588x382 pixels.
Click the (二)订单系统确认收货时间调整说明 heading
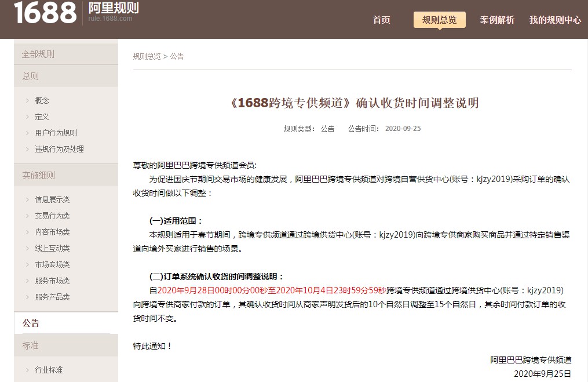217,277
